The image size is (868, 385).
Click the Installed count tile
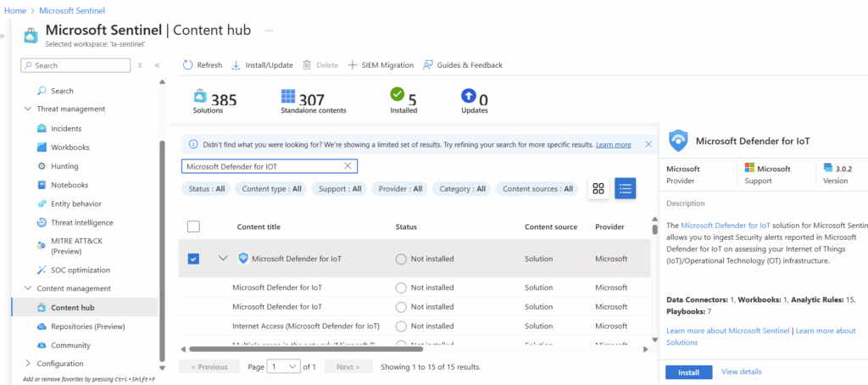click(403, 101)
